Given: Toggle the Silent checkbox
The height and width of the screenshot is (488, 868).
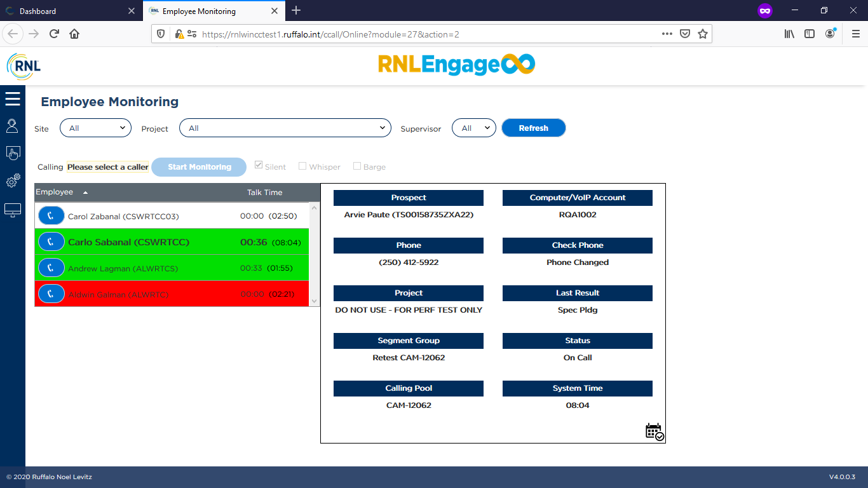Looking at the screenshot, I should 259,166.
